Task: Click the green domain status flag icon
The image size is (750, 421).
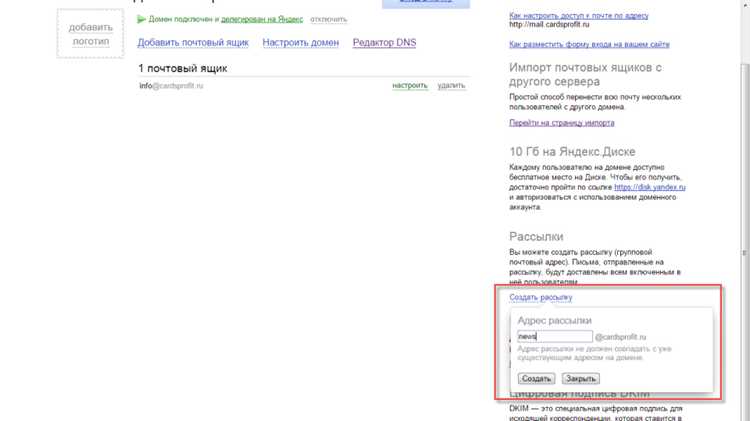Action: [141, 20]
